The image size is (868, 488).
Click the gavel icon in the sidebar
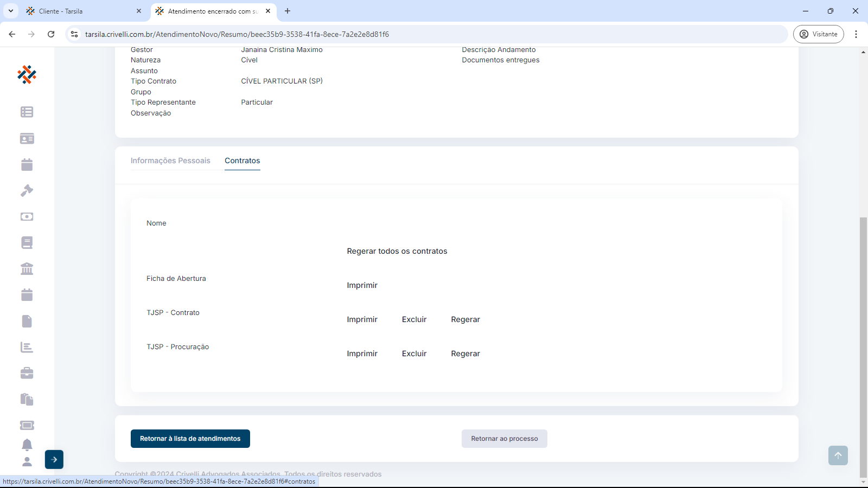point(27,190)
